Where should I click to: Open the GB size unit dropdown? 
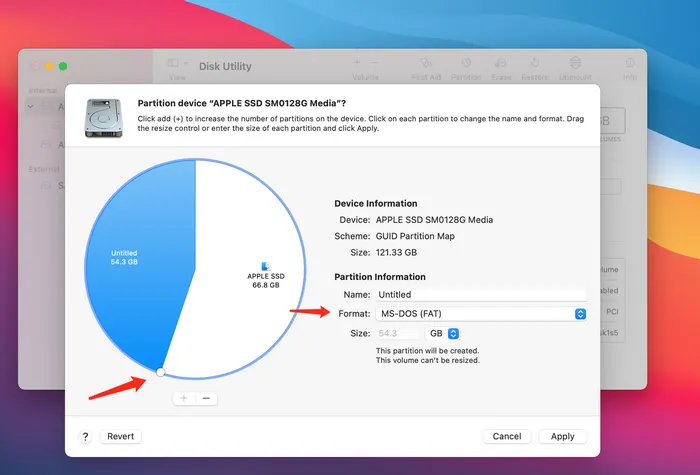(x=443, y=333)
